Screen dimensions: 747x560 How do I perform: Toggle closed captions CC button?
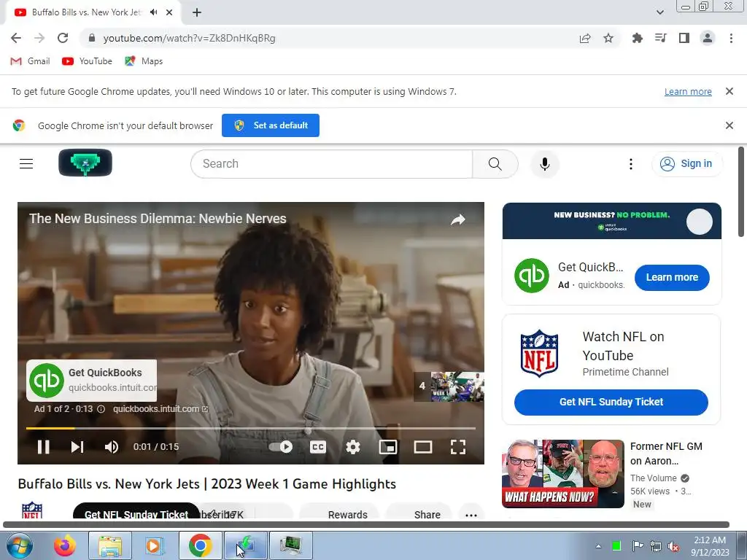click(318, 447)
